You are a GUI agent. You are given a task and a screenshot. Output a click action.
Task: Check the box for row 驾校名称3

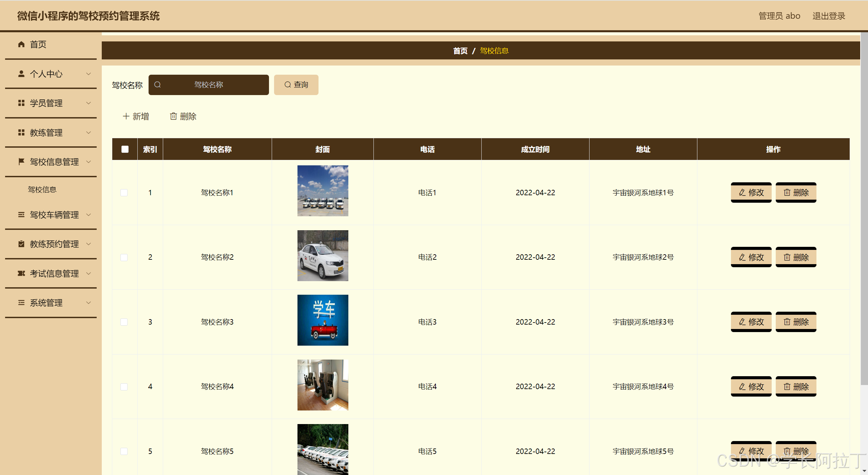tap(124, 322)
